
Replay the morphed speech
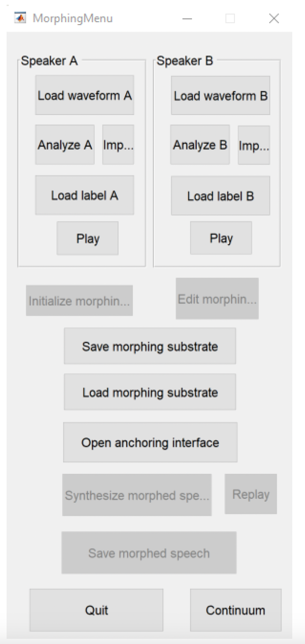(251, 494)
